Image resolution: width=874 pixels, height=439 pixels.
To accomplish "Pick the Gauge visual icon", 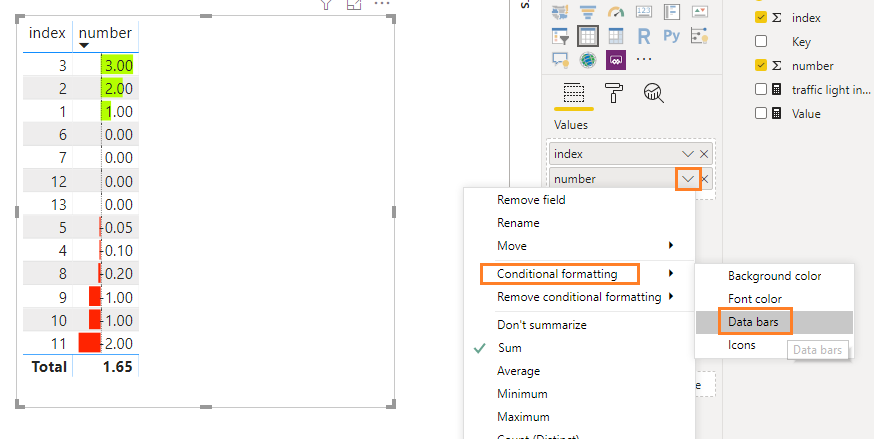I will coord(616,12).
